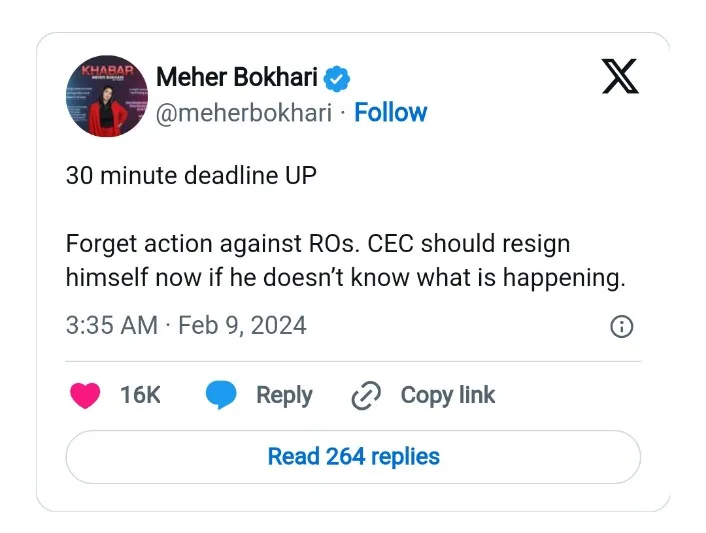The height and width of the screenshot is (533, 706).
Task: Open the 3:35 AM timestamp
Action: click(x=112, y=325)
